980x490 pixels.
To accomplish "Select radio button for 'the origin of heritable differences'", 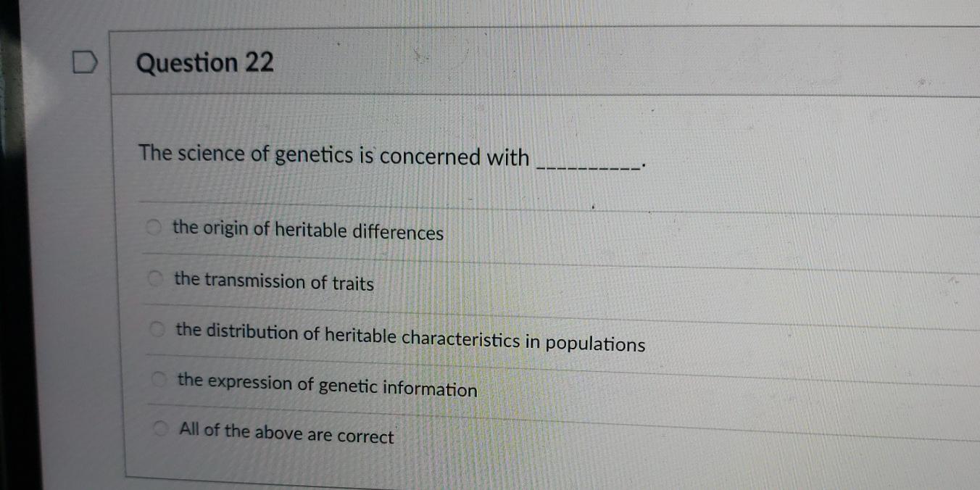I will pos(154,228).
